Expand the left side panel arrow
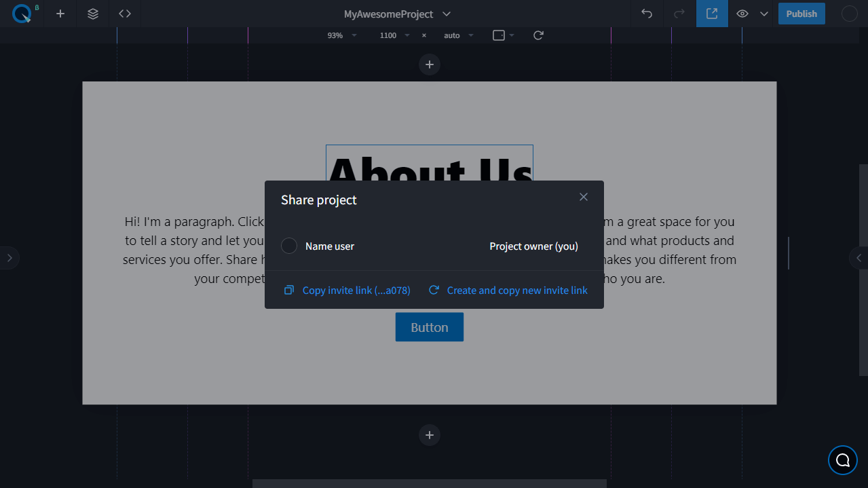Image resolution: width=868 pixels, height=488 pixels. [10, 258]
